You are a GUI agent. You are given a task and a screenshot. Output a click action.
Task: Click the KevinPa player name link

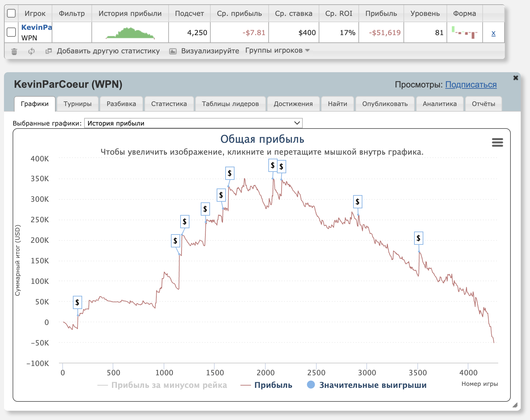tap(36, 27)
